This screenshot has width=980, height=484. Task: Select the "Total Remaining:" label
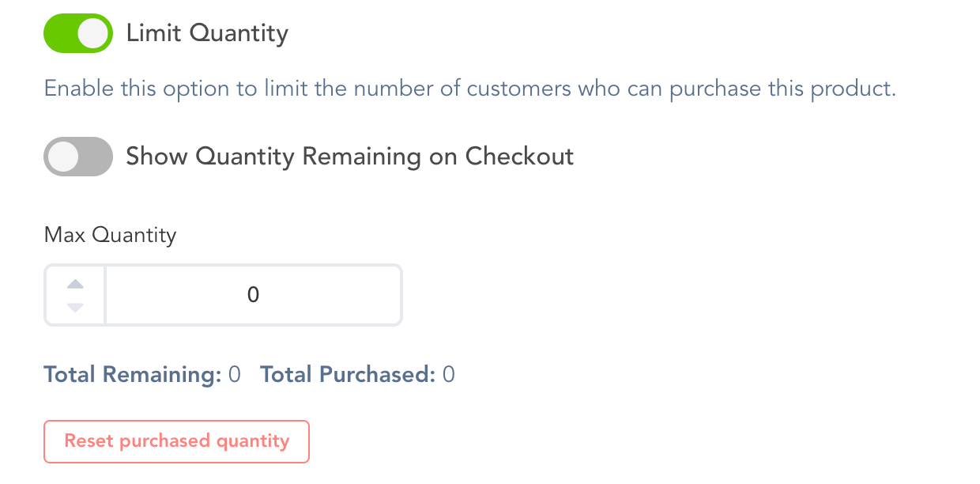coord(132,375)
